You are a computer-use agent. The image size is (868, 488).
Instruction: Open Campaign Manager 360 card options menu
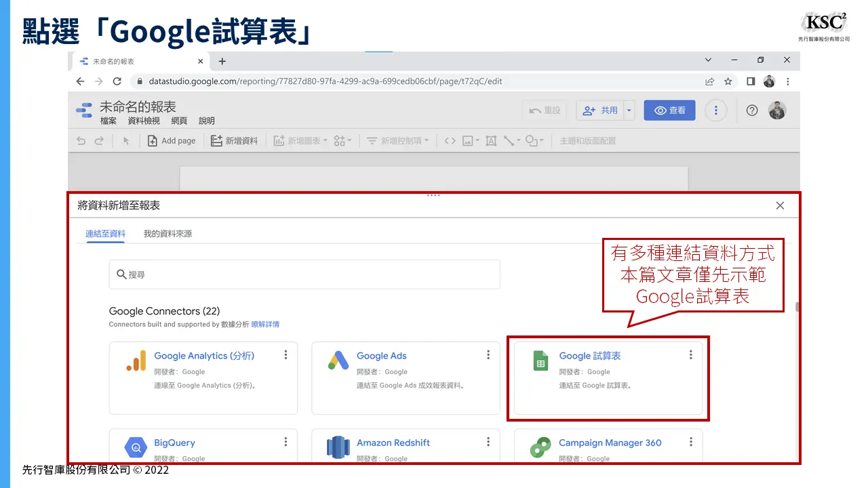tap(691, 442)
